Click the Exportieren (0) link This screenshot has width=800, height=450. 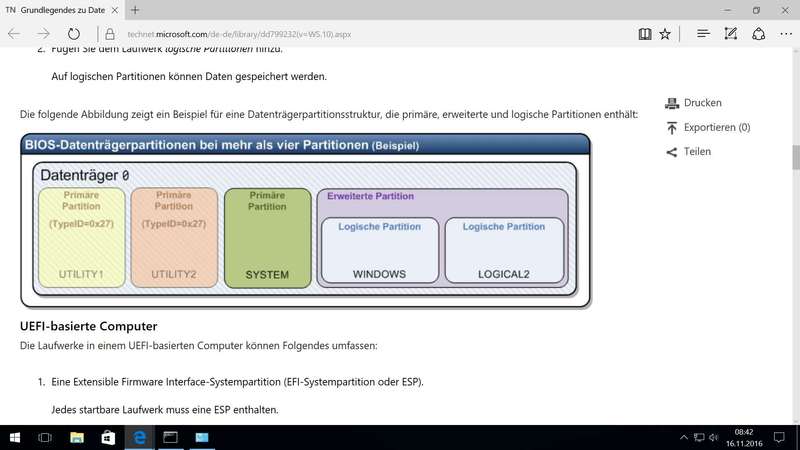point(717,127)
